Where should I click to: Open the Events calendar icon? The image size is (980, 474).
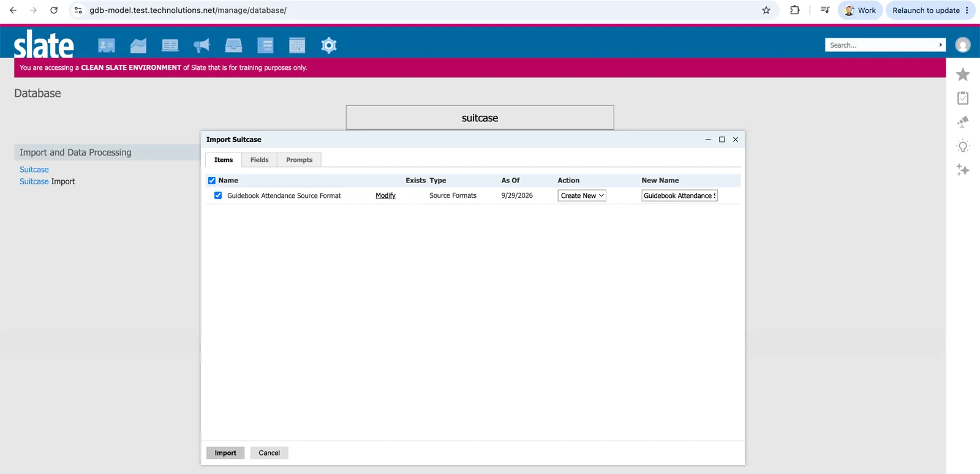tap(297, 45)
